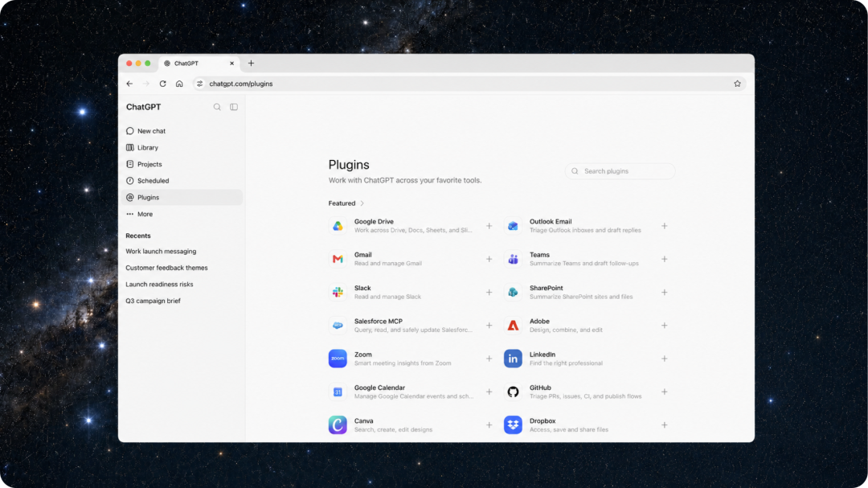Go back with the browser back arrow
868x488 pixels.
pyautogui.click(x=129, y=84)
